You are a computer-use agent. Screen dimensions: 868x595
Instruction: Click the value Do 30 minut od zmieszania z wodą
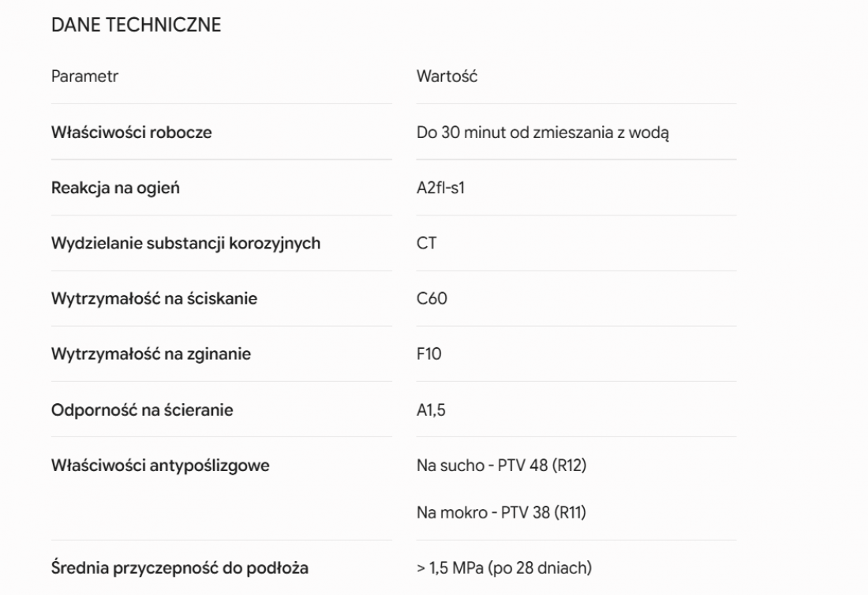pos(543,133)
